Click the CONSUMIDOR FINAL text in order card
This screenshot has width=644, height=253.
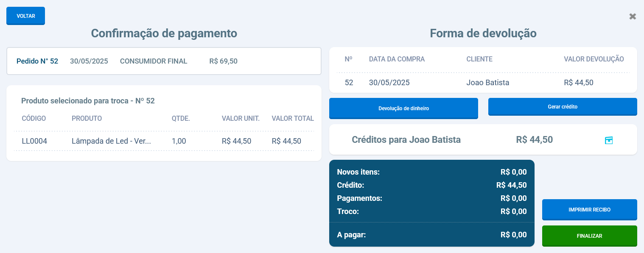(154, 61)
